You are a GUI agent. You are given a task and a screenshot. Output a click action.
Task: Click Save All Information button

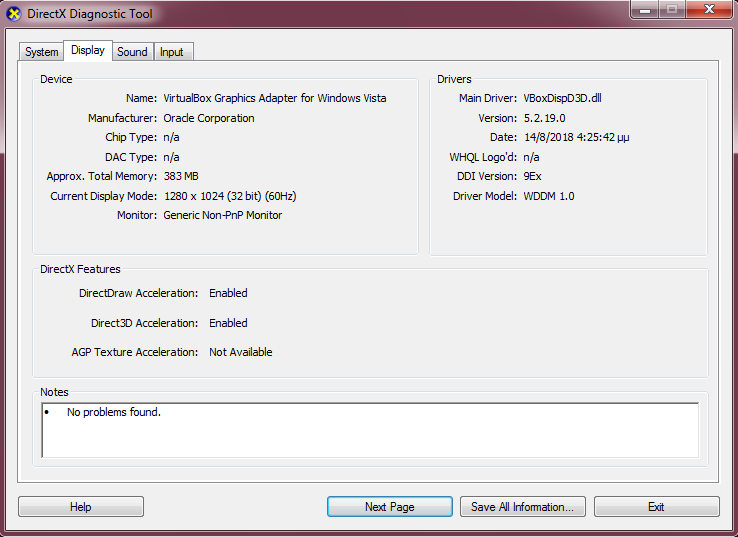[x=523, y=507]
